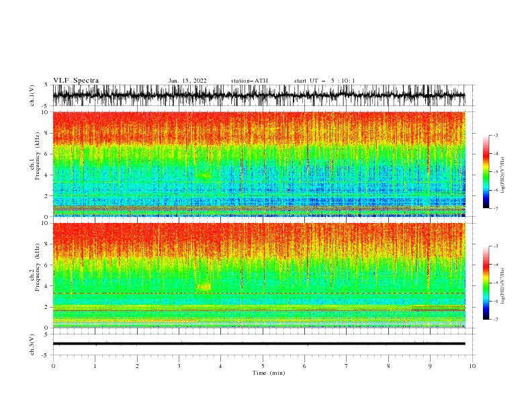Click the 'Time (min)' axis label
Screen dimensions: 532x411
[x=269, y=373]
